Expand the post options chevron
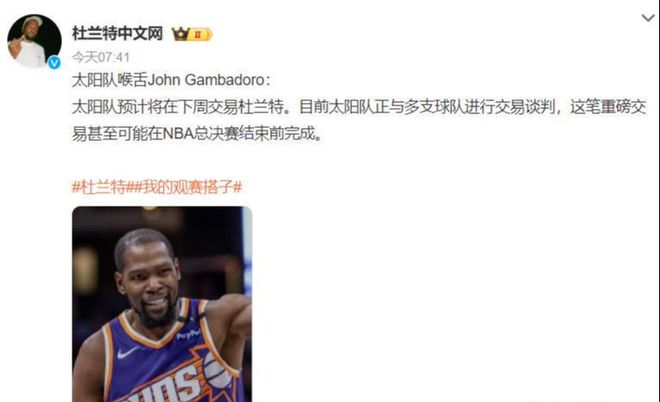 click(648, 18)
